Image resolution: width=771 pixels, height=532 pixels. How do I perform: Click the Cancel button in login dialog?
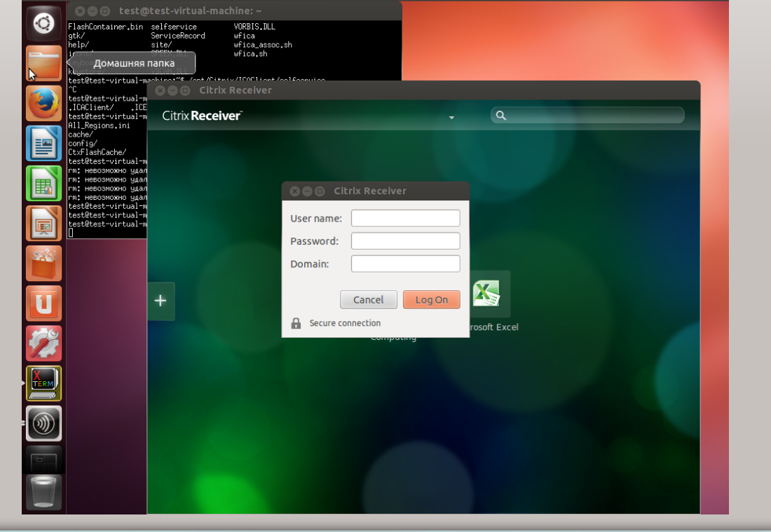coord(368,300)
